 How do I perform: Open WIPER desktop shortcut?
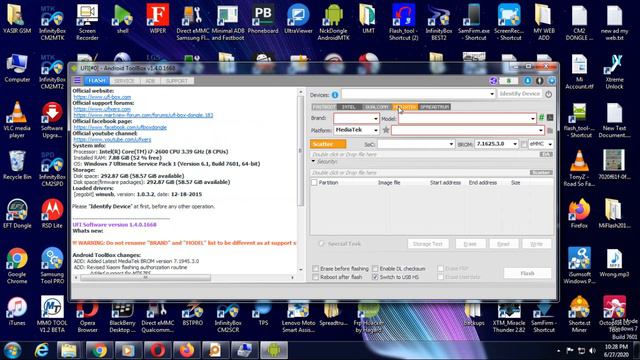158,19
